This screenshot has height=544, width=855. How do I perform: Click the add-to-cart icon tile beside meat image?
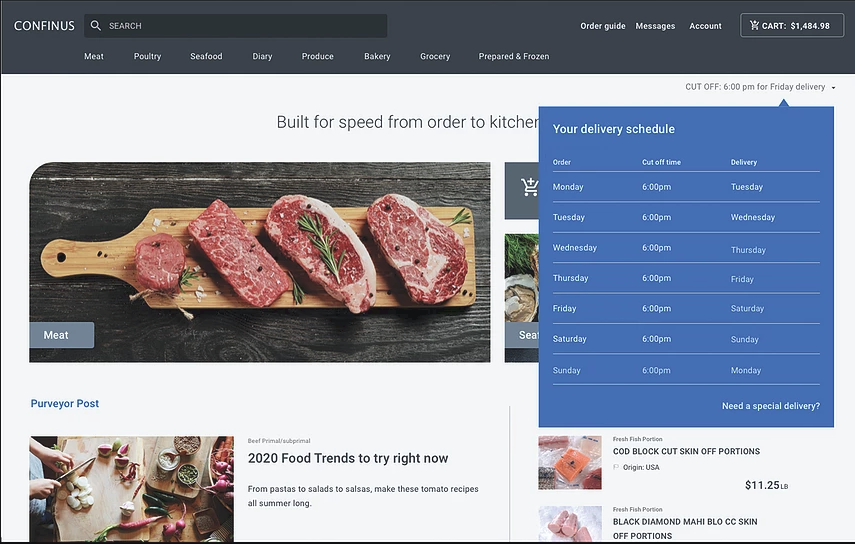pyautogui.click(x=522, y=191)
